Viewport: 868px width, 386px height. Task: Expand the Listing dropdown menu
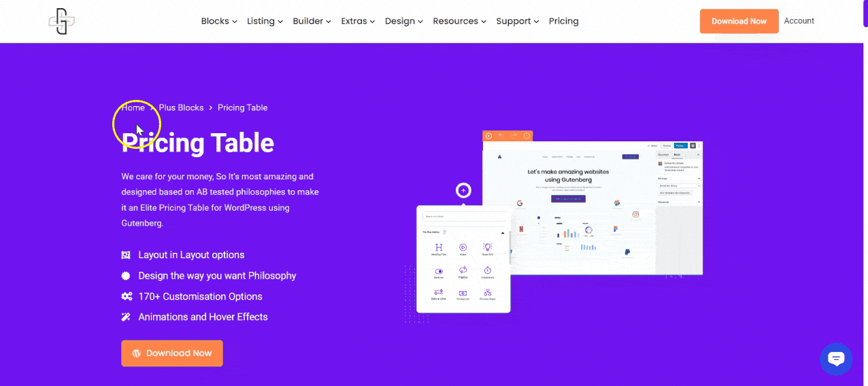(265, 21)
